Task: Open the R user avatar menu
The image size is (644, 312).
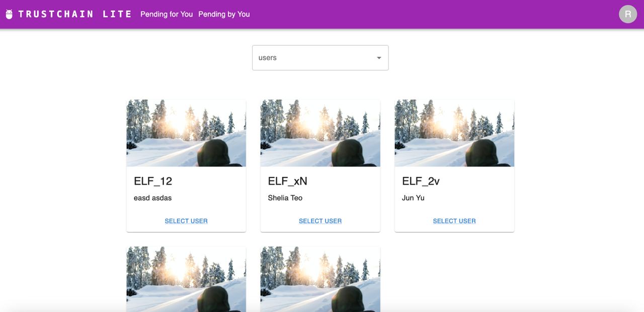Action: [x=628, y=14]
